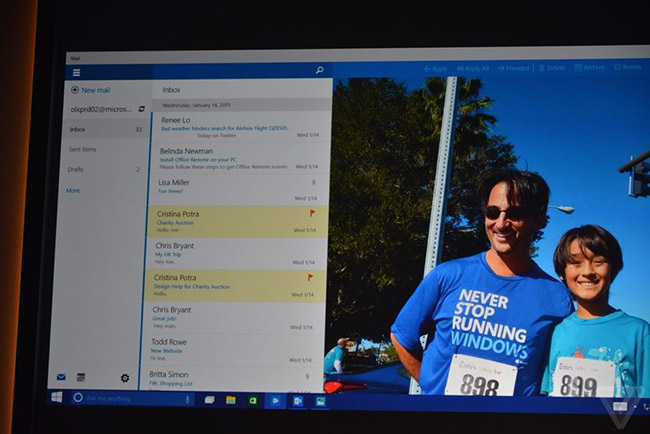Click the search magnifier icon
The height and width of the screenshot is (434, 650).
319,71
